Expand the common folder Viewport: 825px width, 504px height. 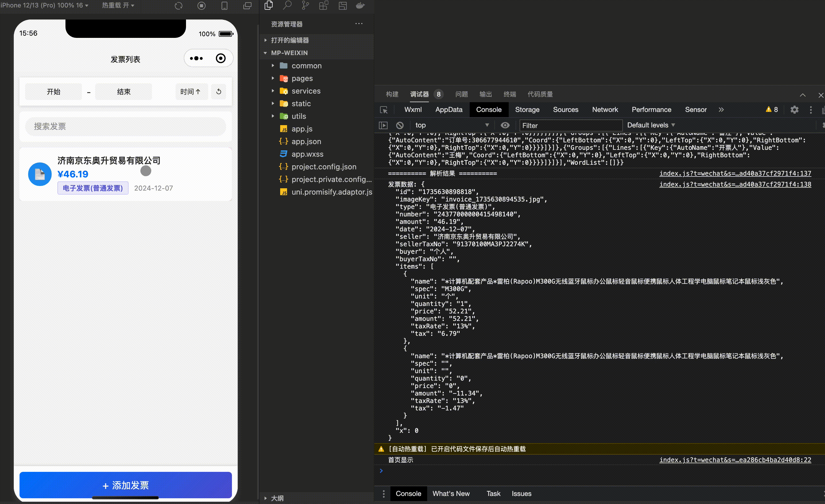click(316, 66)
